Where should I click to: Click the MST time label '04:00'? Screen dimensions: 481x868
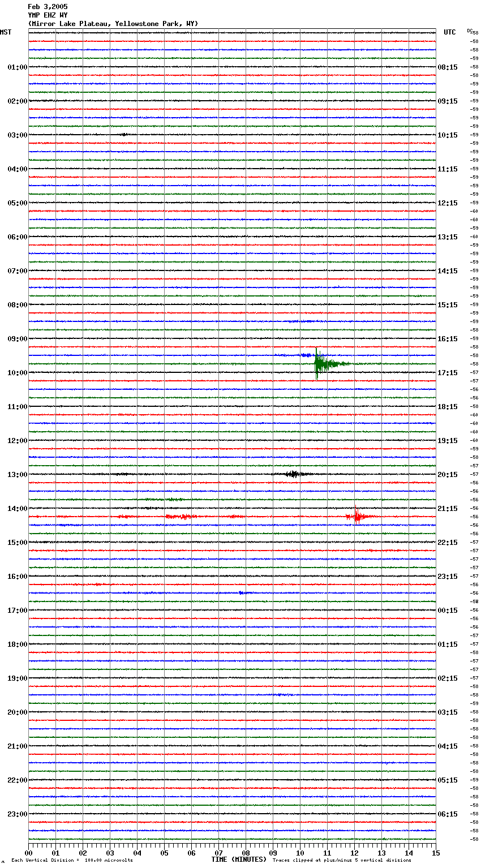pyautogui.click(x=18, y=169)
